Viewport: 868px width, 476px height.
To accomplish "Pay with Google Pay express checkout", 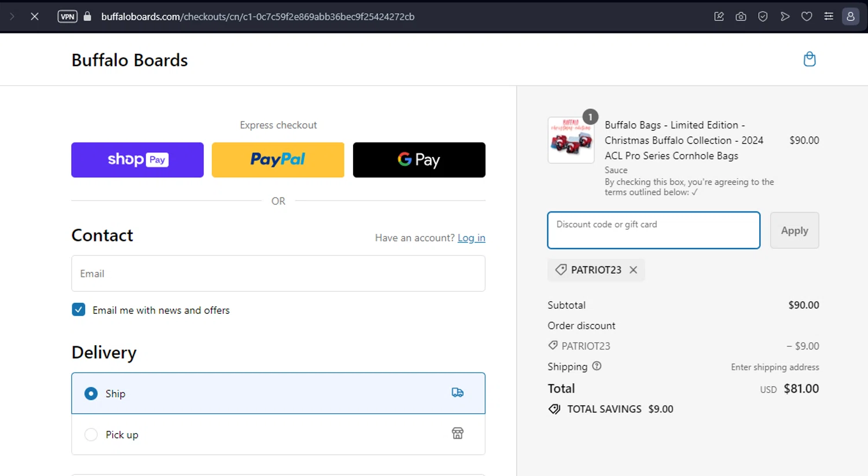I will [x=419, y=160].
